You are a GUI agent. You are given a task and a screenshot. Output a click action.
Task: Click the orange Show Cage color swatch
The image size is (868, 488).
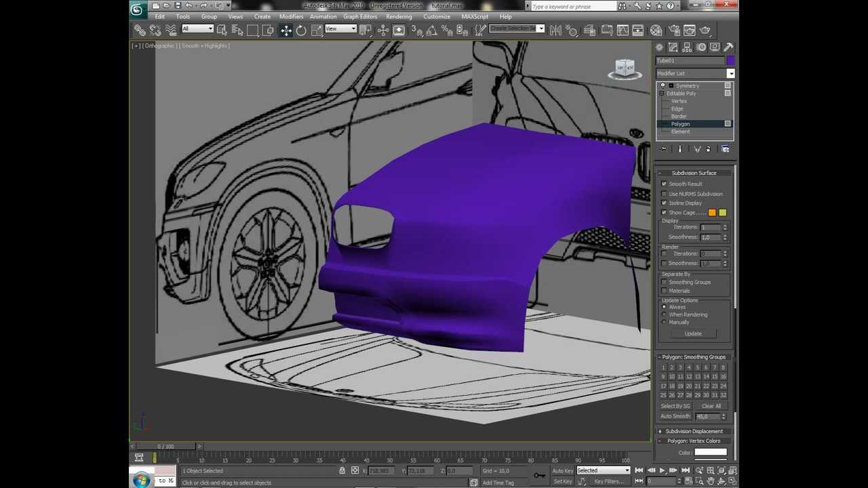click(x=712, y=213)
